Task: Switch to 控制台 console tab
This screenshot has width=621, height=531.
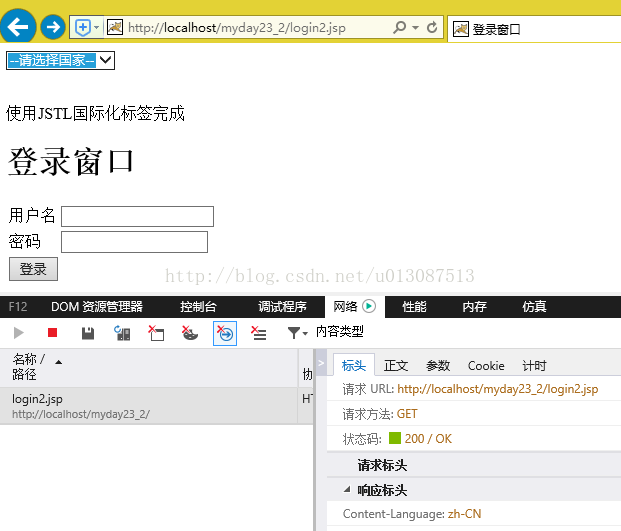Action: point(198,306)
